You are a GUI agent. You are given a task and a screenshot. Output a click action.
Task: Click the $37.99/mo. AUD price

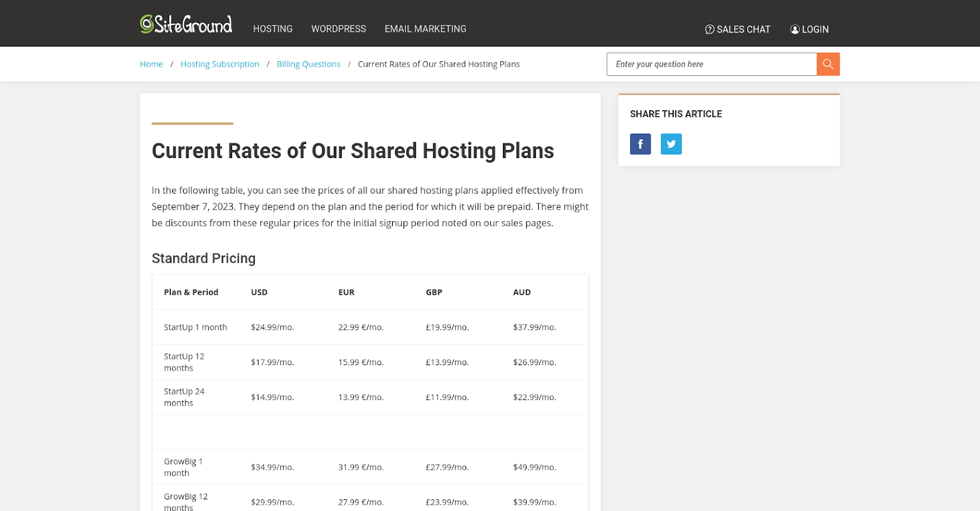coord(535,327)
